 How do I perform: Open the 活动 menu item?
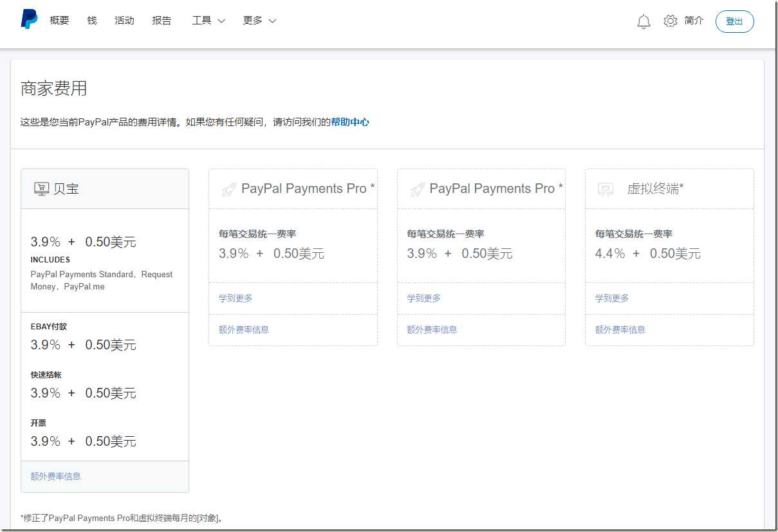124,21
